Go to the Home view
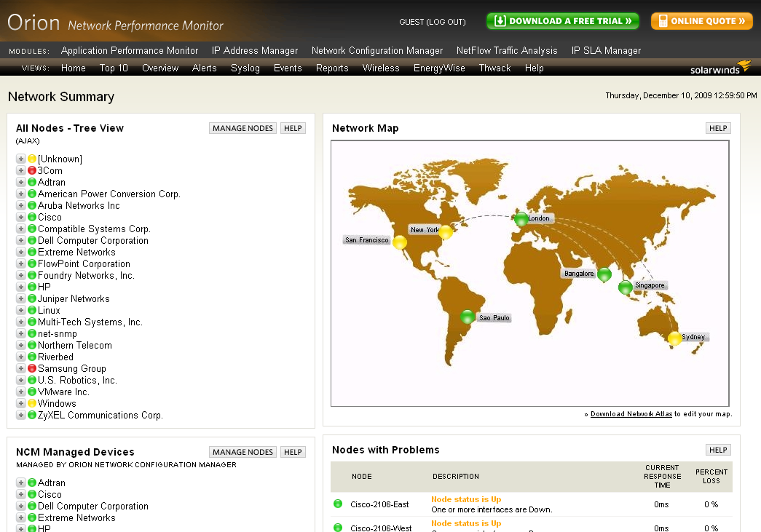Image resolution: width=761 pixels, height=532 pixels. [74, 68]
